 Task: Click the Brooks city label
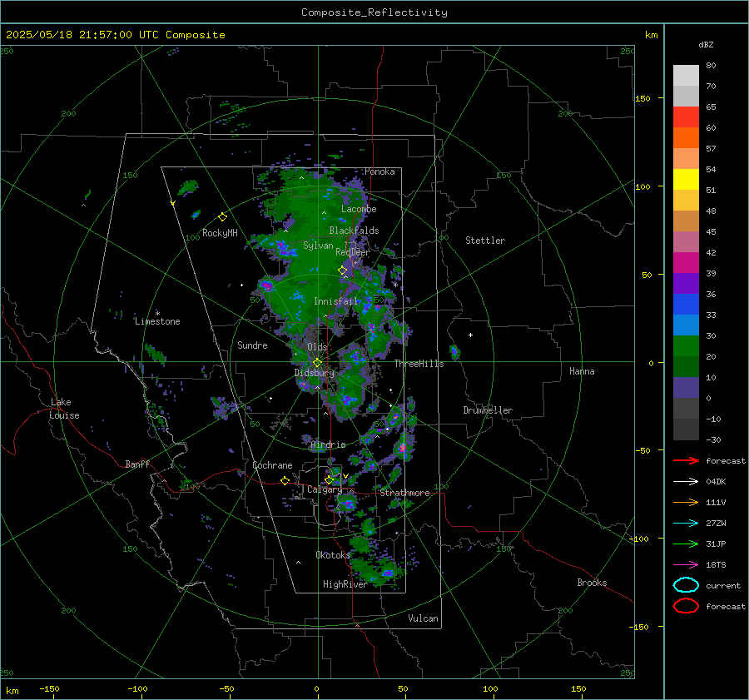click(x=592, y=583)
